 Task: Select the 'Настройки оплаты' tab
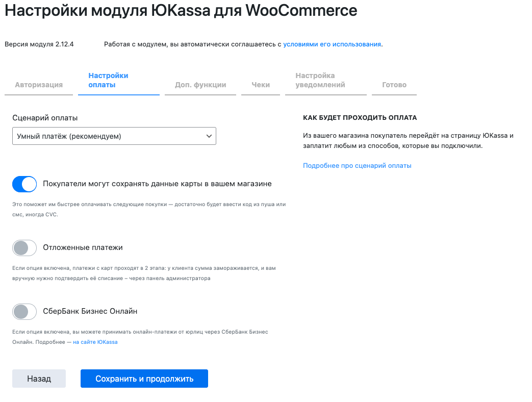108,80
